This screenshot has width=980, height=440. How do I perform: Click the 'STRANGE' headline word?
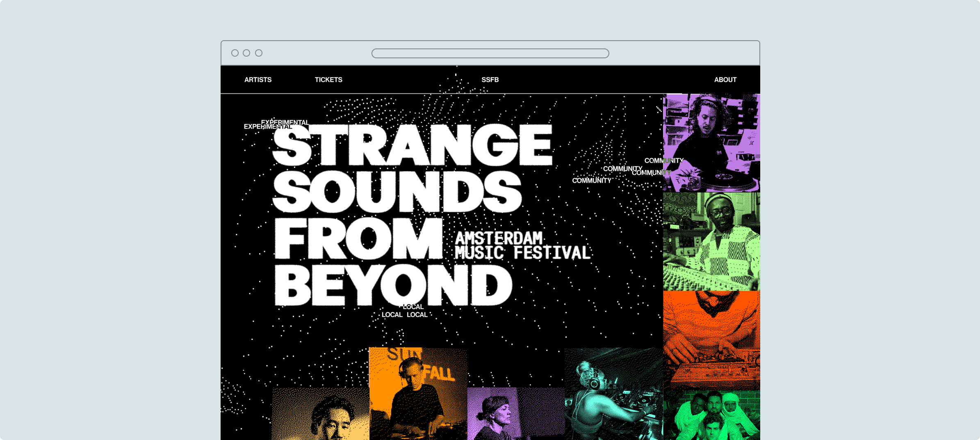click(413, 145)
